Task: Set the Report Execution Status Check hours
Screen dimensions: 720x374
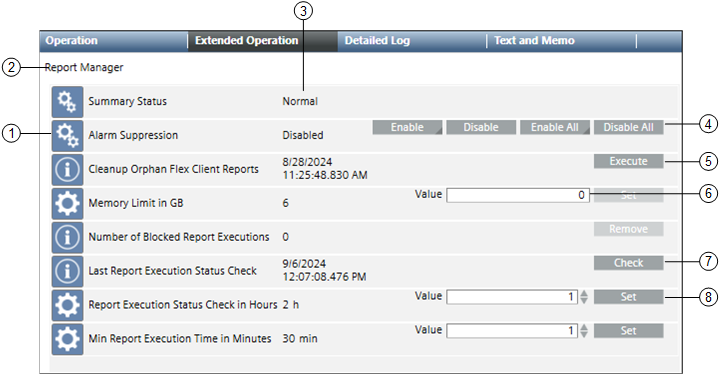Action: (629, 297)
